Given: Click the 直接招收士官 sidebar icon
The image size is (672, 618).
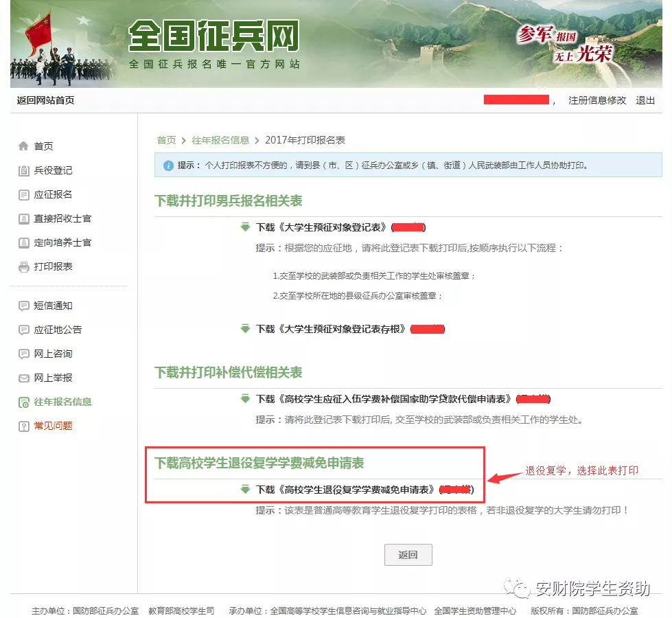Looking at the screenshot, I should tap(24, 218).
